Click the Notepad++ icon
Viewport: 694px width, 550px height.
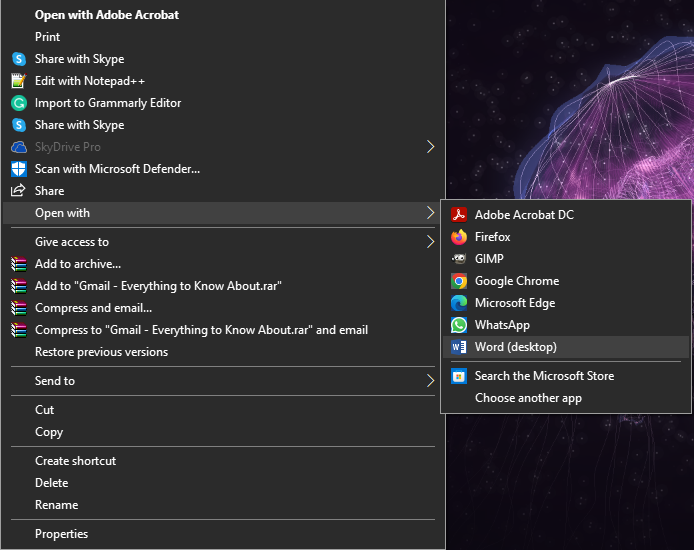click(x=19, y=81)
